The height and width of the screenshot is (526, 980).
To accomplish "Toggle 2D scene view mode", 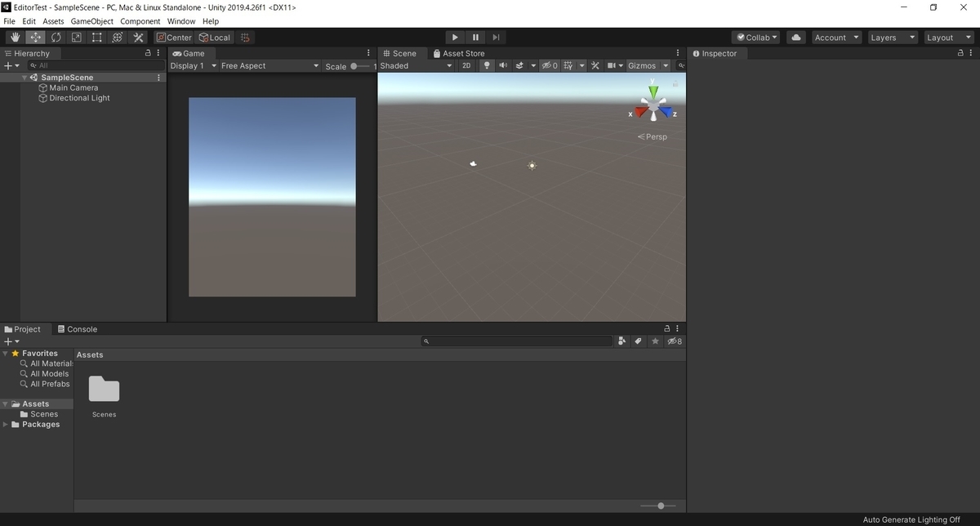I will (x=466, y=65).
